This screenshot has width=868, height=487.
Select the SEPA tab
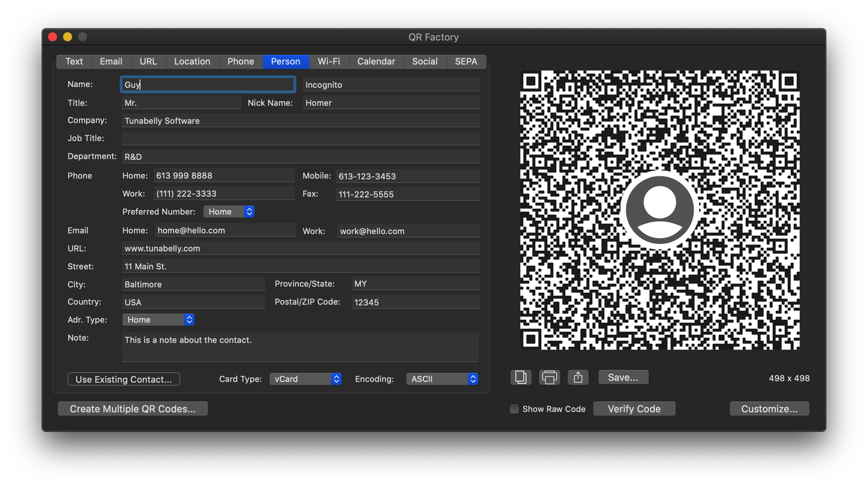pos(466,62)
